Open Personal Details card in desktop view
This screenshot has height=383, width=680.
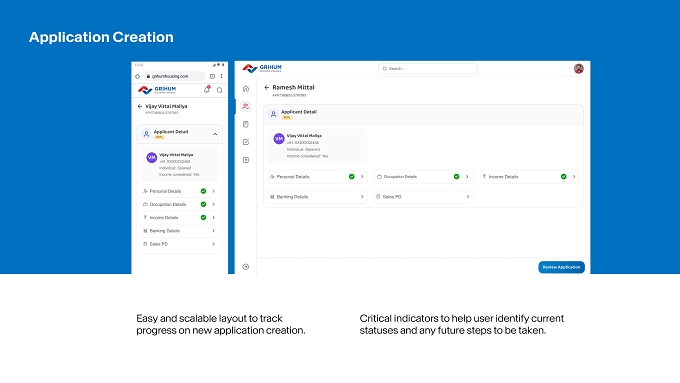pos(317,177)
